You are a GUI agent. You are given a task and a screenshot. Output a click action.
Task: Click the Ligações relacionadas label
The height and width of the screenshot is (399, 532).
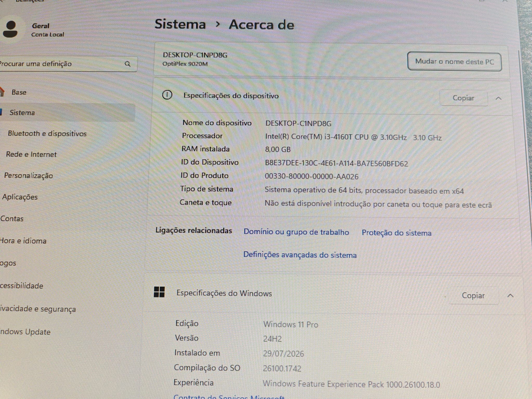click(194, 230)
